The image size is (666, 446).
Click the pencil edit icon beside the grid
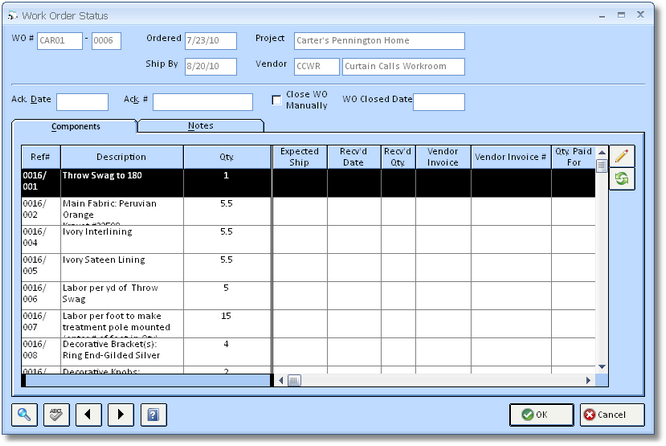coord(622,156)
